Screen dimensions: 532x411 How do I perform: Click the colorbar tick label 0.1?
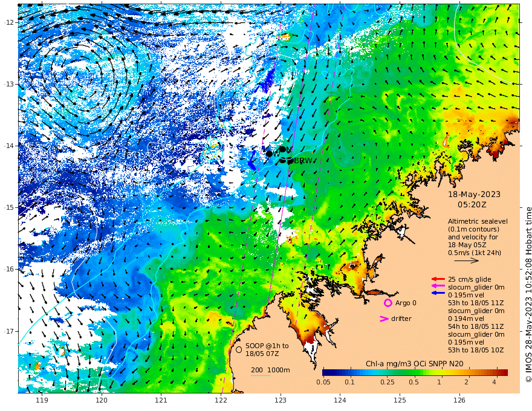pos(349,382)
